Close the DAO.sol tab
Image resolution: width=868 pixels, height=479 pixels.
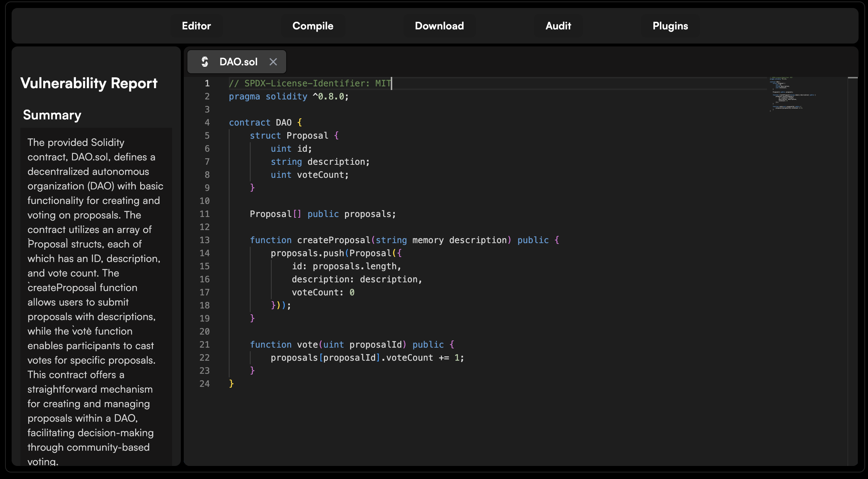coord(273,62)
